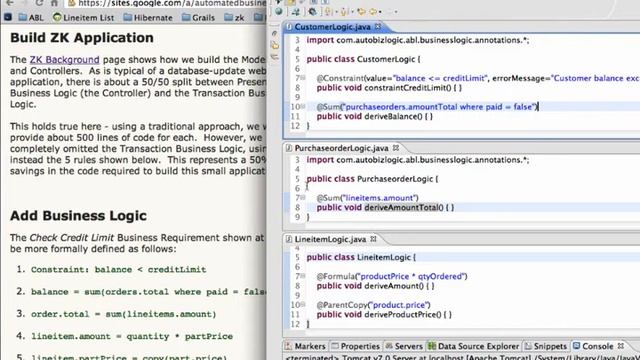Open the zk bookmark folder
640x360 pixels.
(234, 18)
